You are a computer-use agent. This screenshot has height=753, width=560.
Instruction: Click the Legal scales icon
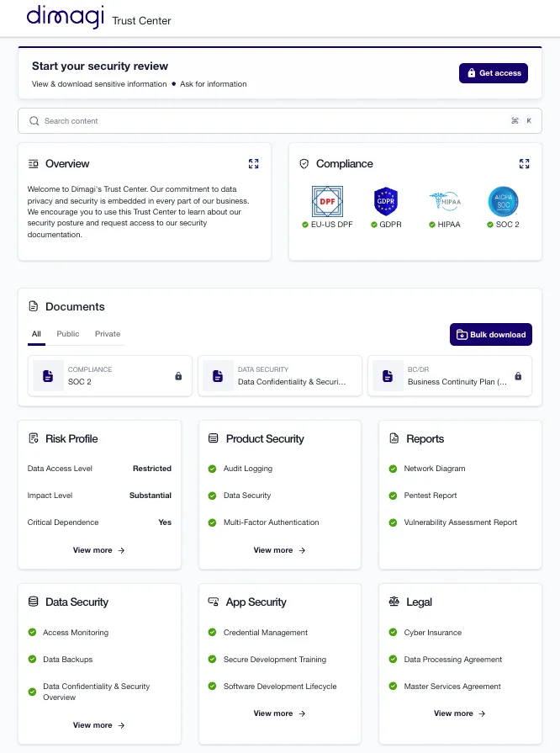394,602
